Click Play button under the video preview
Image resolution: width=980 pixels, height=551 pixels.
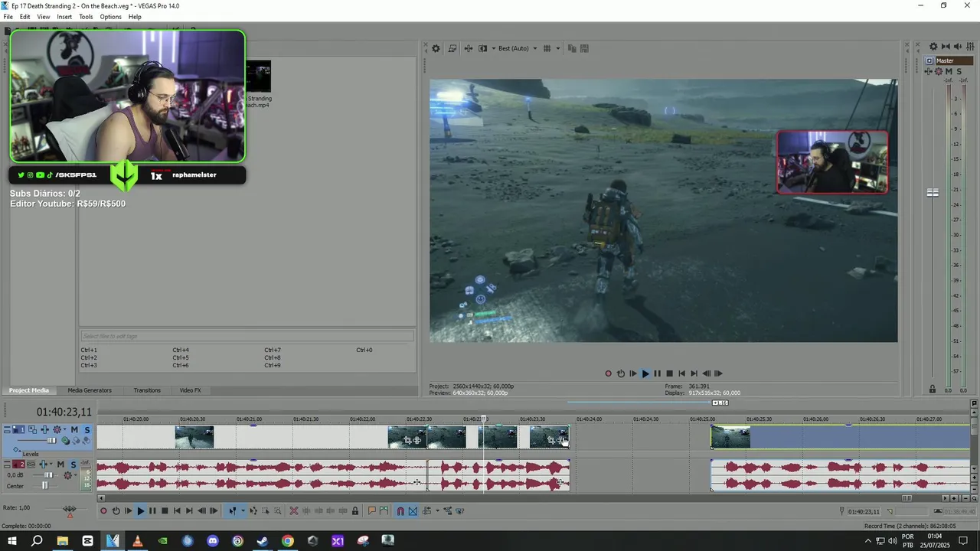pyautogui.click(x=645, y=373)
